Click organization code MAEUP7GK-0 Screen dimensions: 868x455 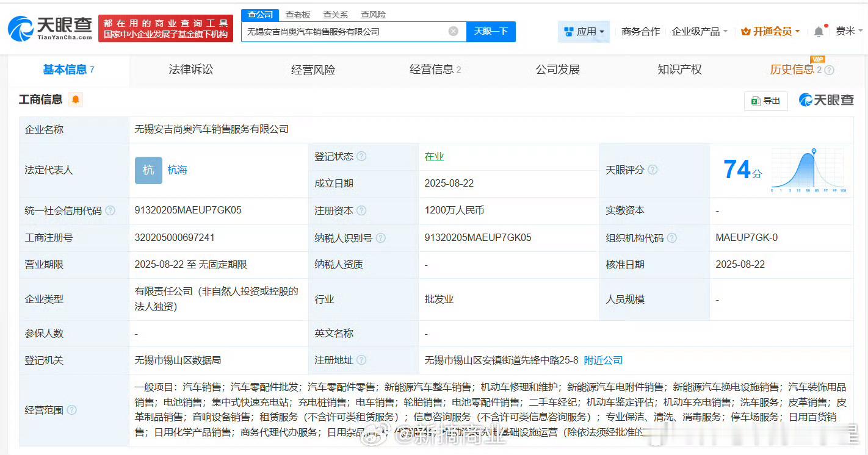747,238
